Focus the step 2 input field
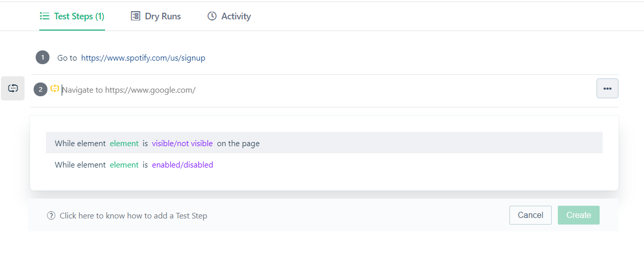644x276 pixels. [326, 90]
